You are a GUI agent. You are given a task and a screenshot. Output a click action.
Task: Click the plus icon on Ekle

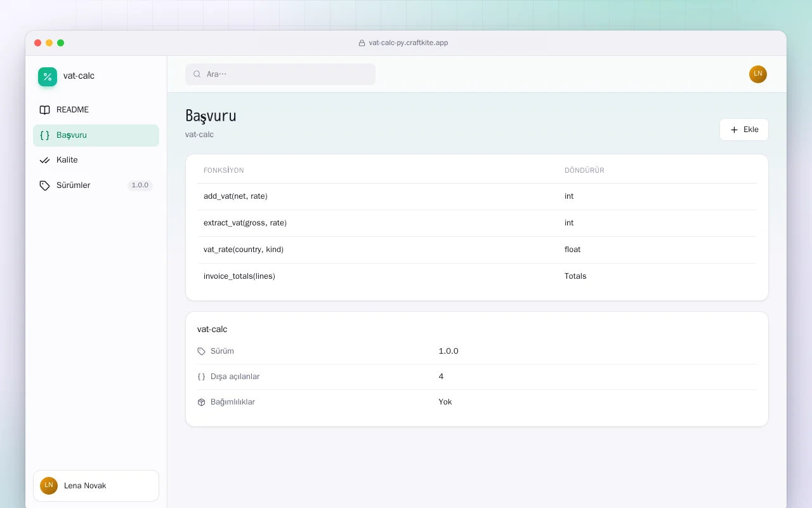click(735, 130)
